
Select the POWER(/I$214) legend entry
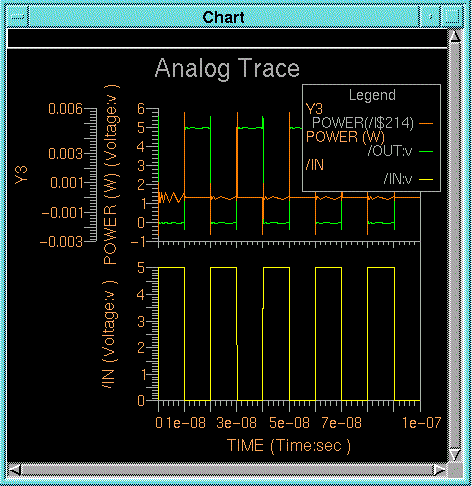click(x=363, y=123)
